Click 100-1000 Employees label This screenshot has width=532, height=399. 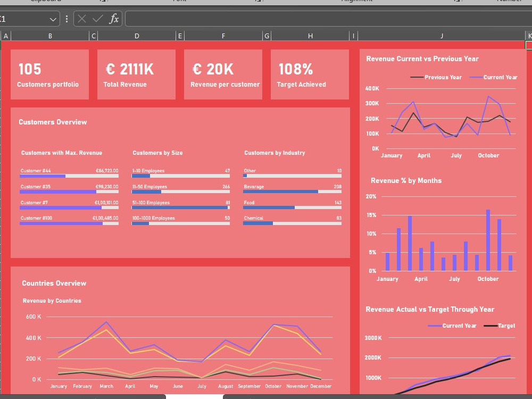point(153,218)
